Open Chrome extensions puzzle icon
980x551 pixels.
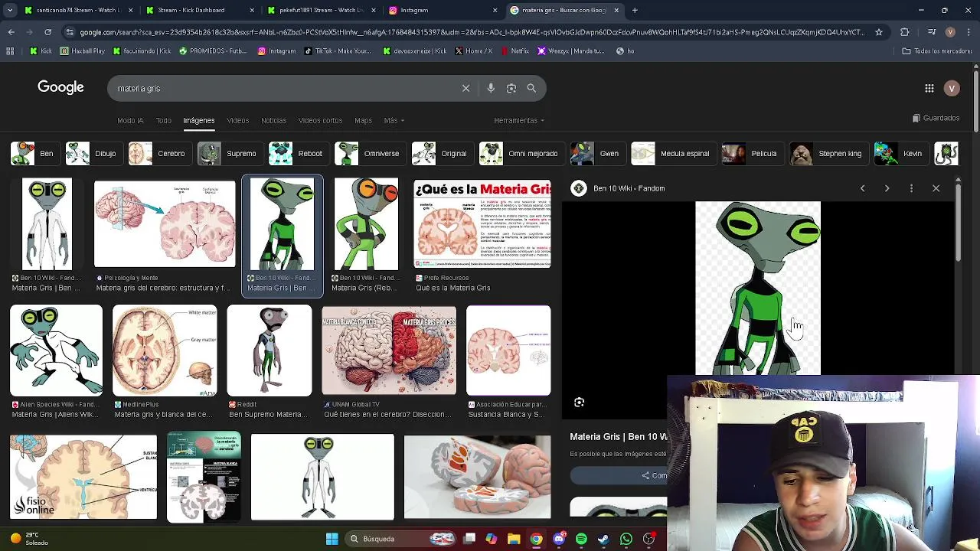(905, 32)
